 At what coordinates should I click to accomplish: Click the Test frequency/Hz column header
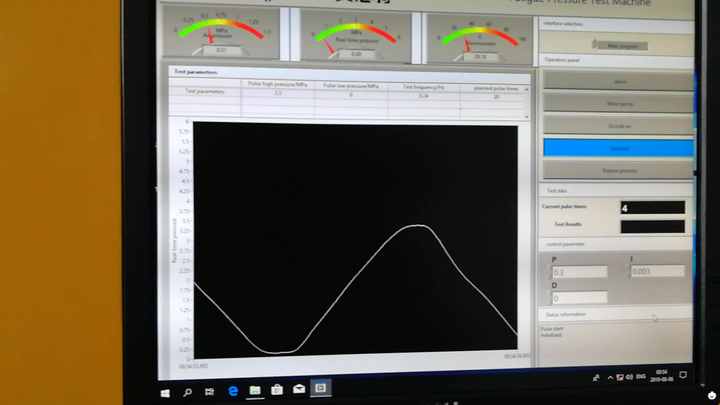423,87
